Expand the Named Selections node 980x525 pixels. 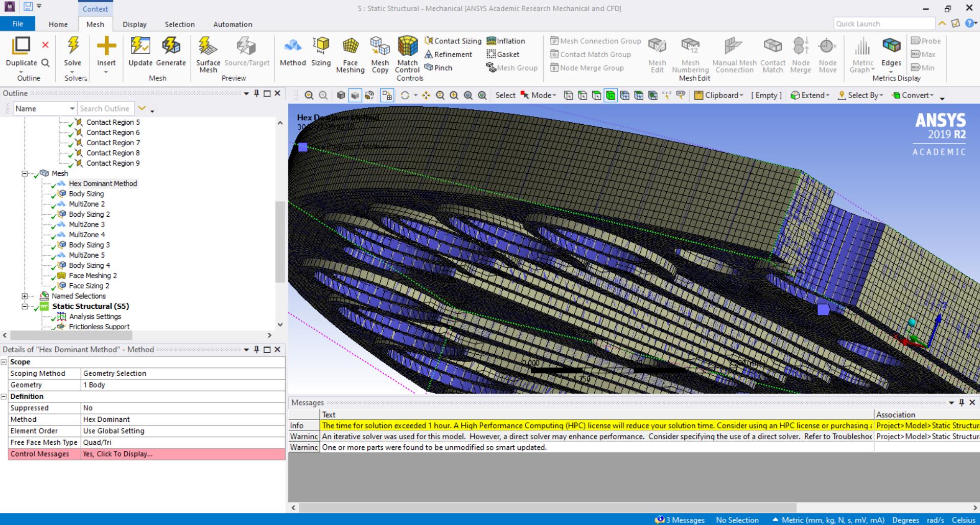tap(24, 296)
